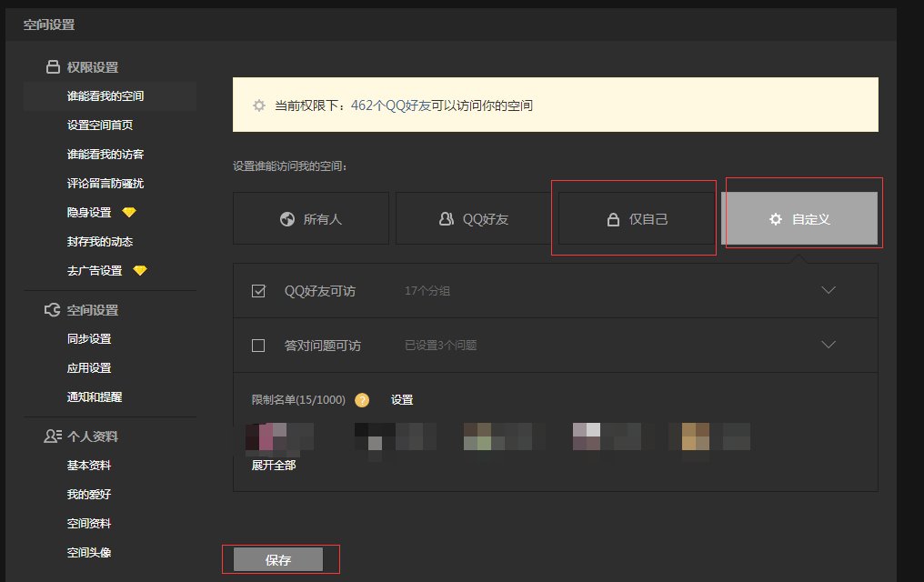Open 设置 next to the restriction list

pos(402,399)
